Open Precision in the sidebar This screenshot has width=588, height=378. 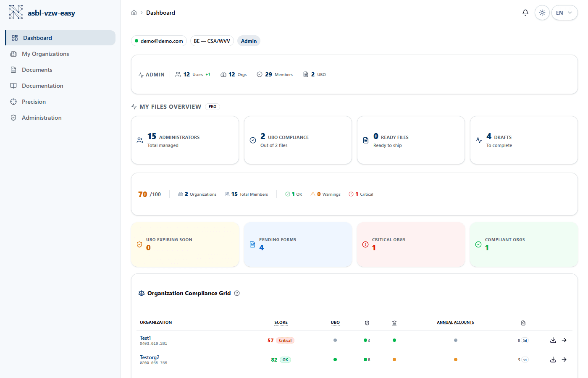coord(60,102)
